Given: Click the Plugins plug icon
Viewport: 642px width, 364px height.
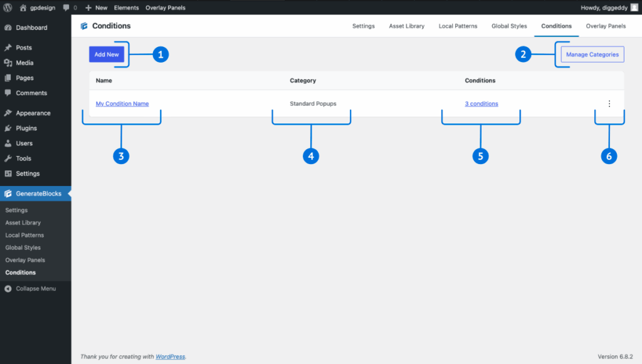Looking at the screenshot, I should 8,128.
